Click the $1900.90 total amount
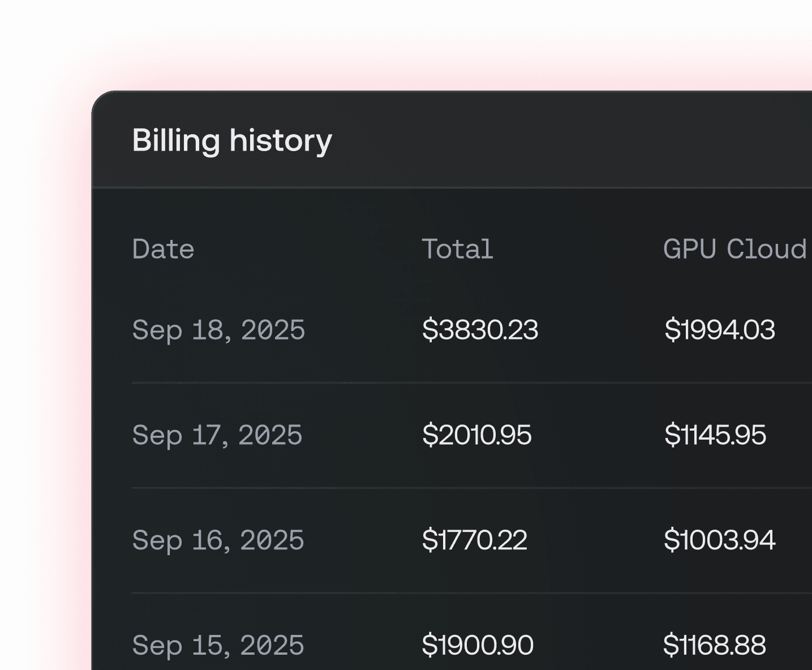812x670 pixels. click(478, 645)
